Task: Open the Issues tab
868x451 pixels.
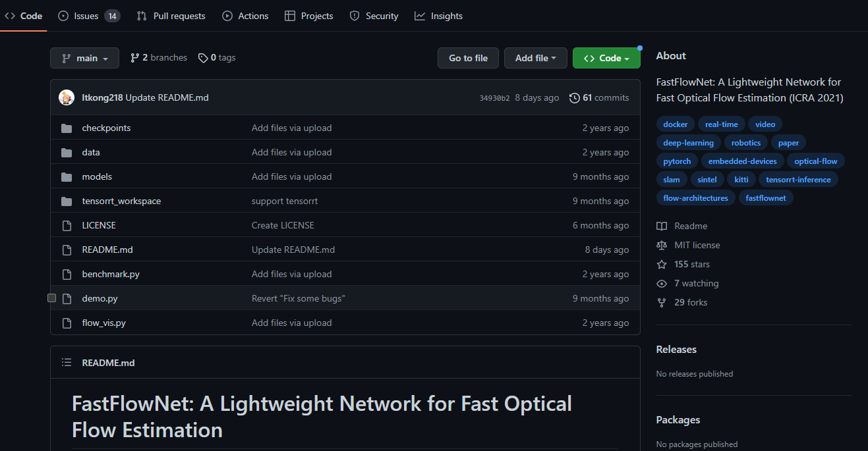Action: [89, 16]
